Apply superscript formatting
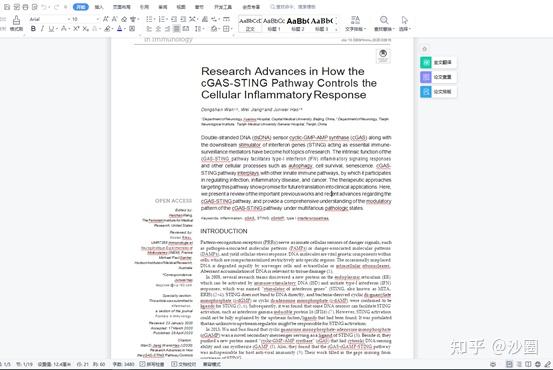 76,29
